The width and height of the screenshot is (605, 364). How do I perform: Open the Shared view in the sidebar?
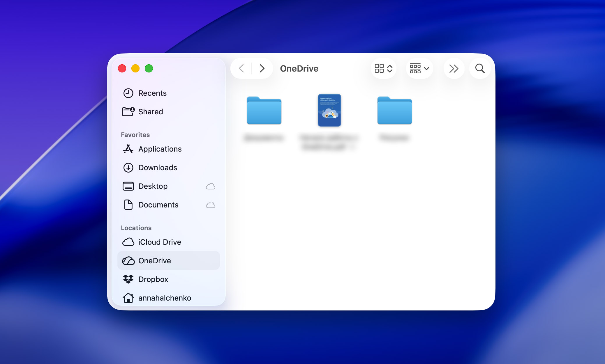(151, 111)
